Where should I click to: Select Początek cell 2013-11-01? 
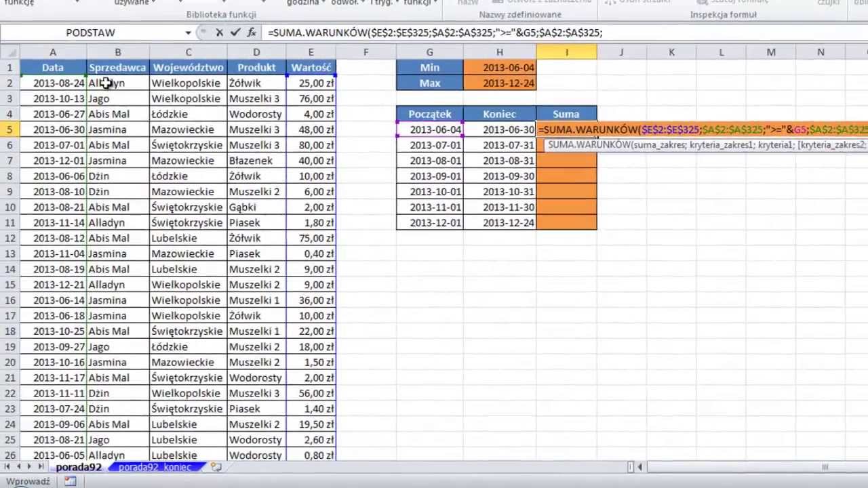[x=430, y=207]
